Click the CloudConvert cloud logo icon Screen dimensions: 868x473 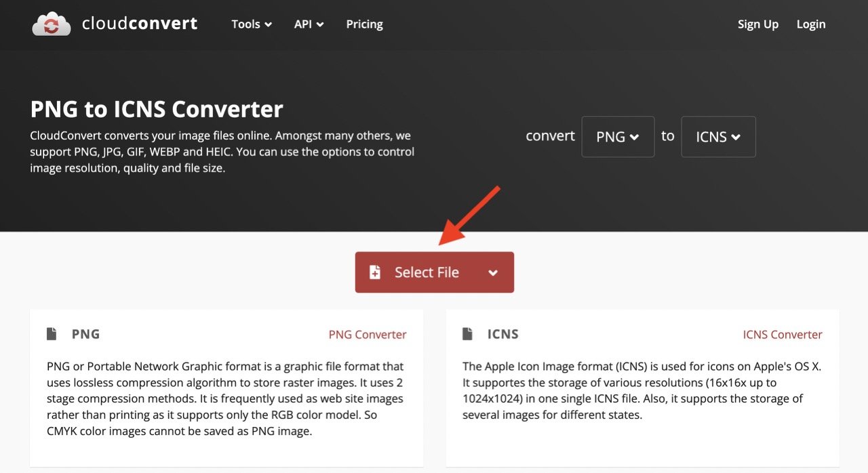click(x=52, y=24)
